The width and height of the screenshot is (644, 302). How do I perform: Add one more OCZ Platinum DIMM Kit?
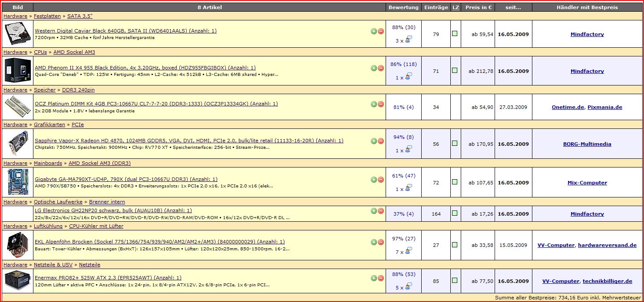pyautogui.click(x=373, y=104)
